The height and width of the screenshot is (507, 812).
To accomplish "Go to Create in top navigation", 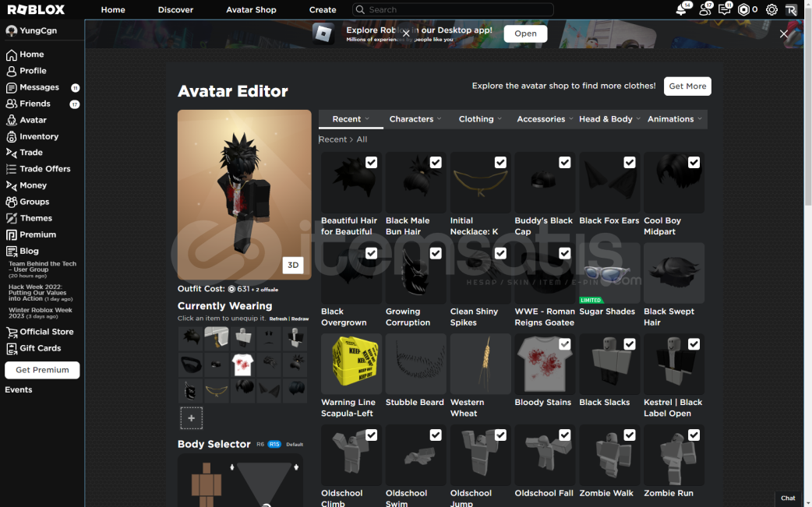I will tap(323, 10).
